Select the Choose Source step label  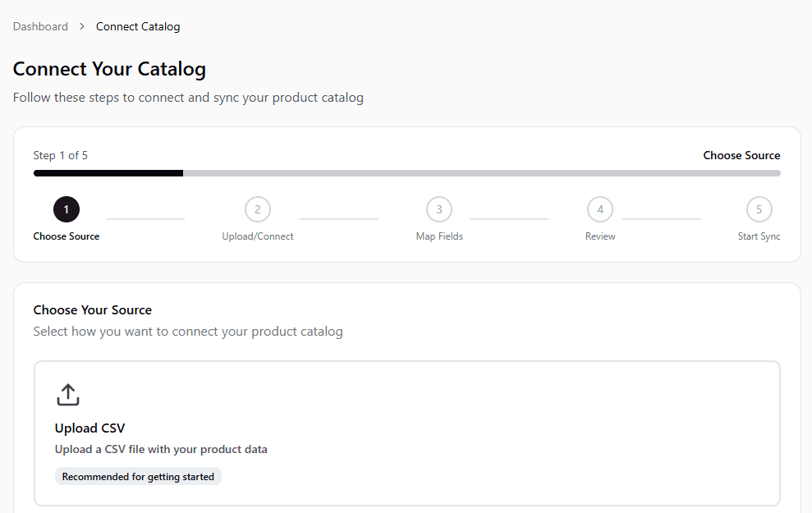click(66, 236)
